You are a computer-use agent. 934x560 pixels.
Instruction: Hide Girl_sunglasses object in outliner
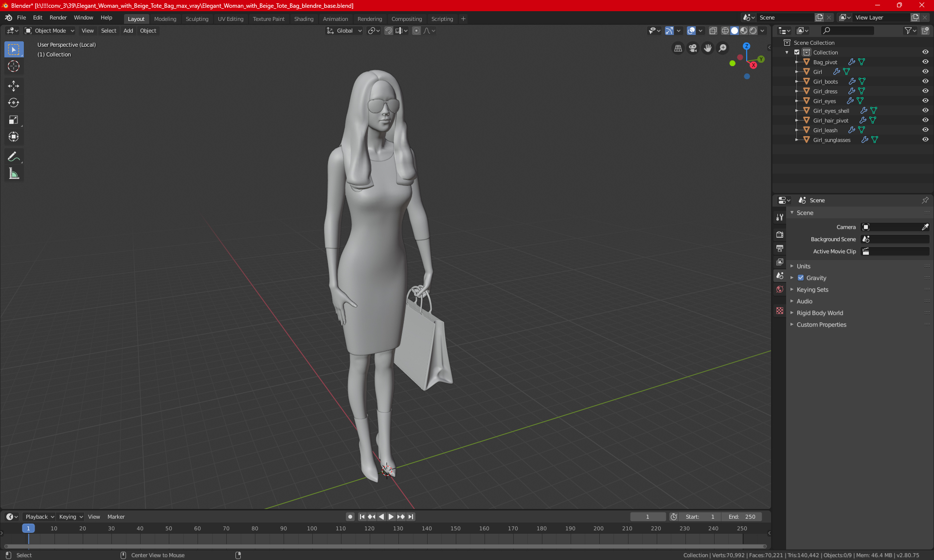point(925,140)
